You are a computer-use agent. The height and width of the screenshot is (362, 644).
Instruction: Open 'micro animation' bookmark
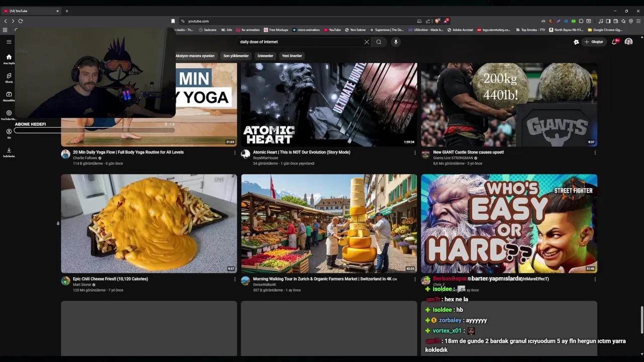[x=306, y=30]
